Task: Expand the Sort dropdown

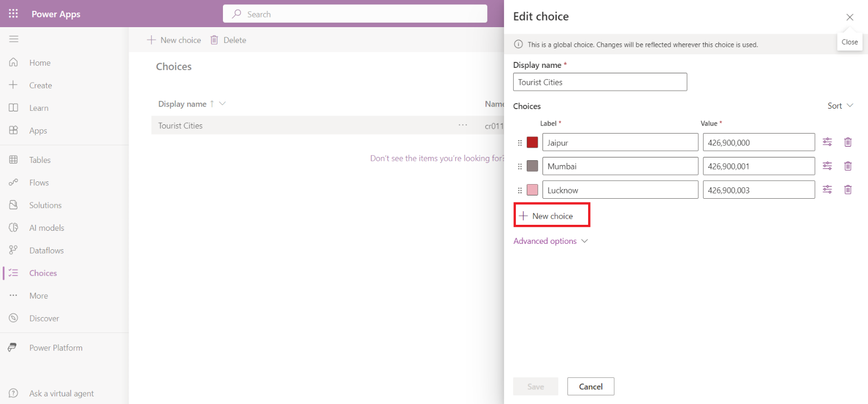Action: click(840, 106)
